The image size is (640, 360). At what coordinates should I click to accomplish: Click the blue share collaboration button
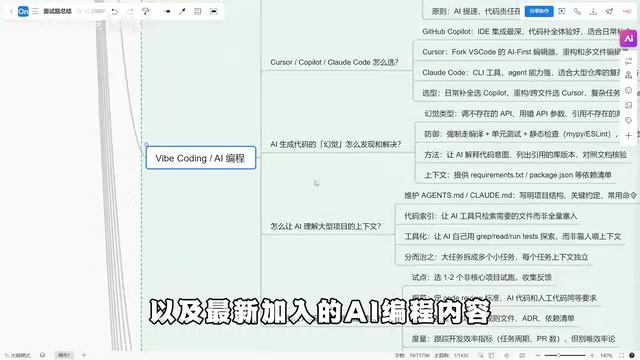coord(539,11)
